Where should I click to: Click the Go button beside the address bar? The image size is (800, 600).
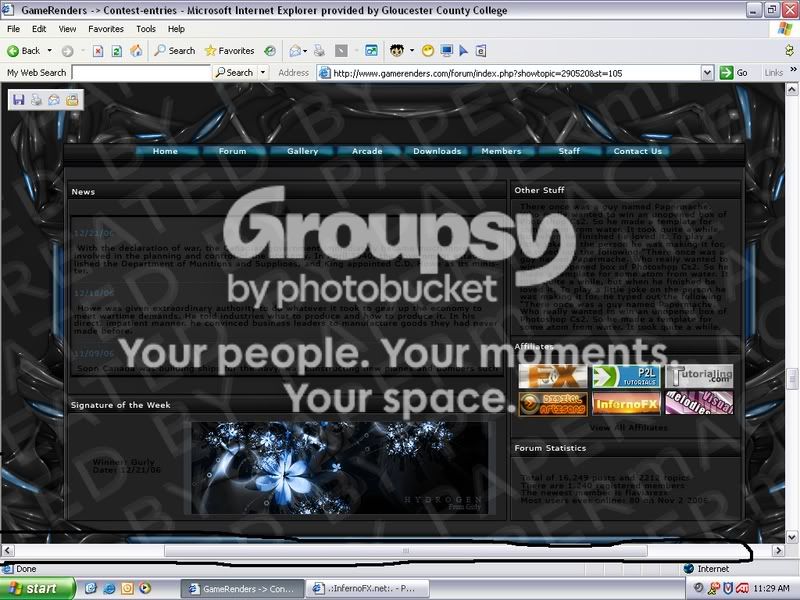[734, 73]
